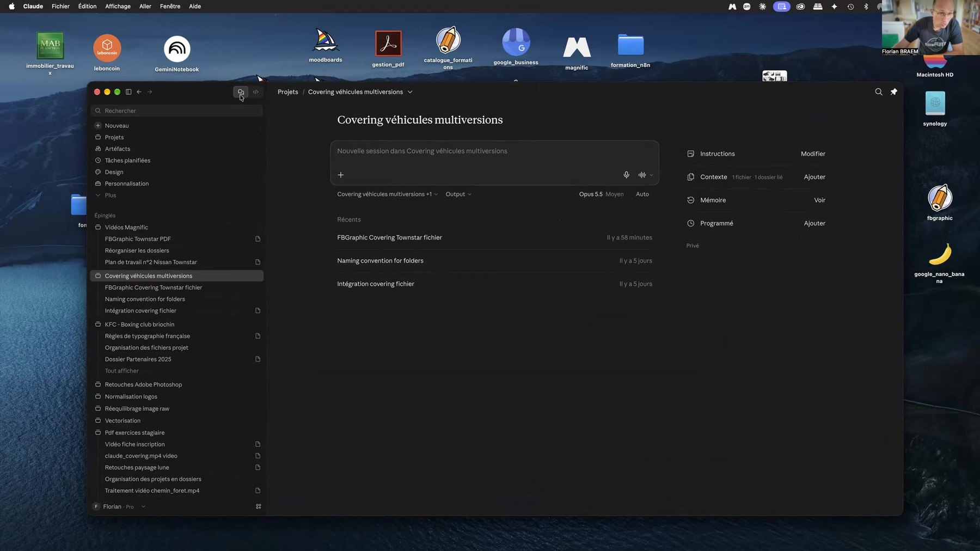Open the Florian account menu

click(119, 506)
